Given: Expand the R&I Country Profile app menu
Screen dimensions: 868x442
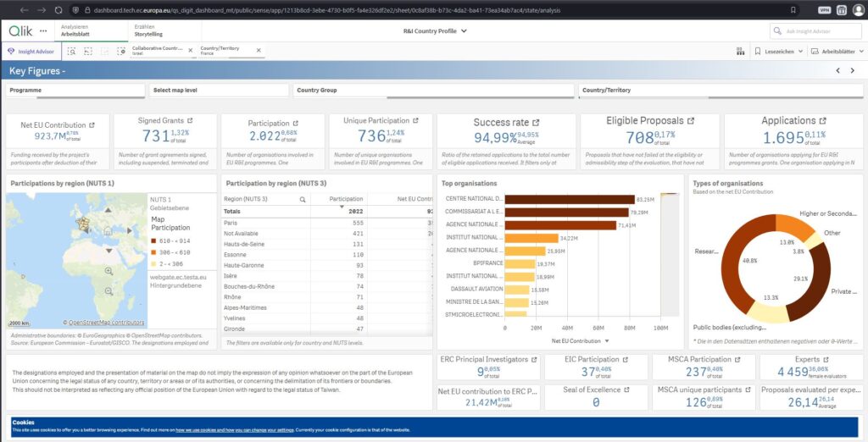Looking at the screenshot, I should coord(463,31).
